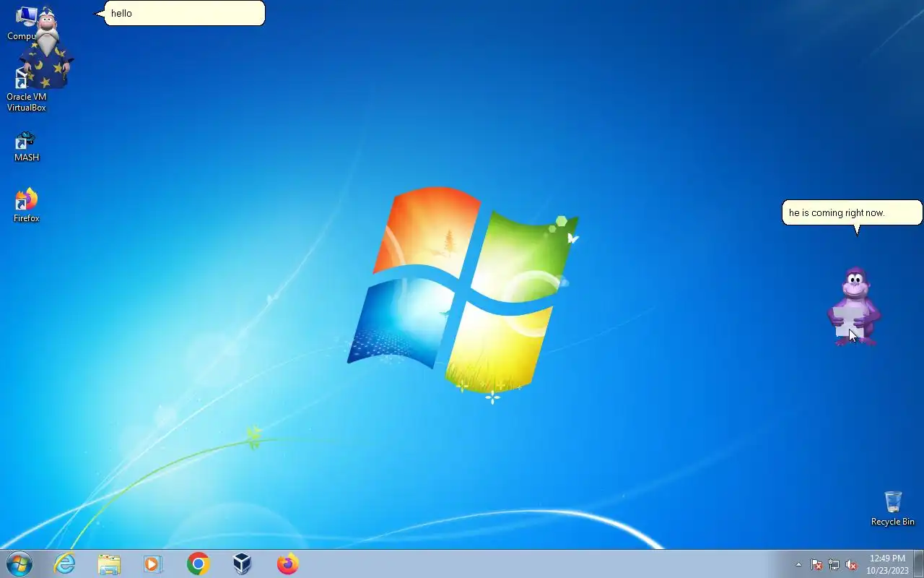The image size is (924, 578).
Task: Launch Firefox from the taskbar
Action: [287, 564]
